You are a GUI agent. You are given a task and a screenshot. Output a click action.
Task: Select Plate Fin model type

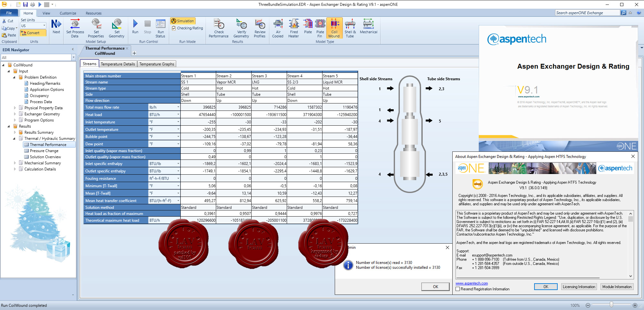click(320, 28)
